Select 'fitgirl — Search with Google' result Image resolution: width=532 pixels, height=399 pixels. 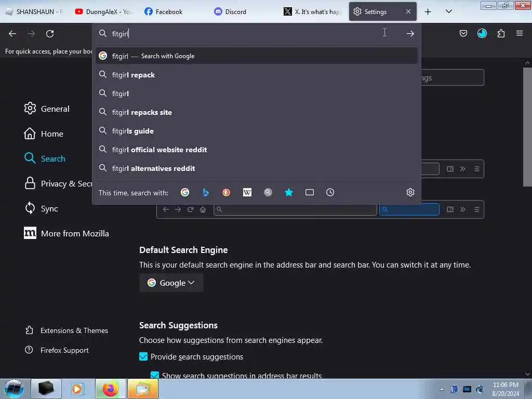[256, 56]
